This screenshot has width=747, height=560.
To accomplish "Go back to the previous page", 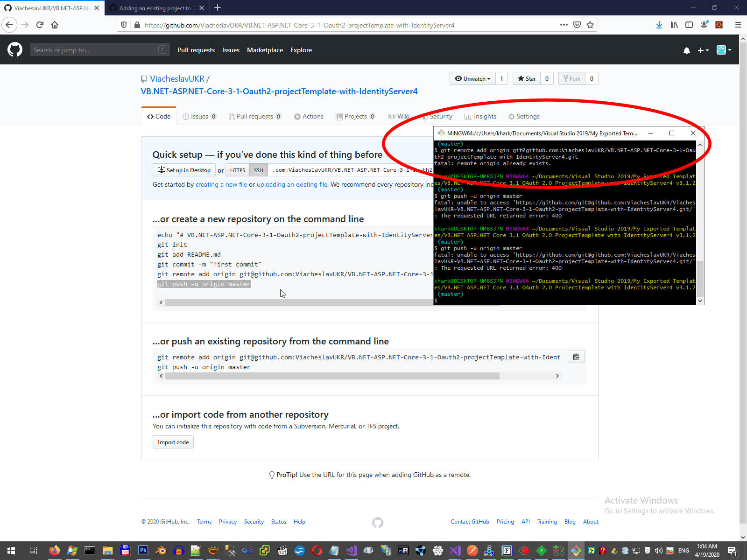I will (x=9, y=25).
